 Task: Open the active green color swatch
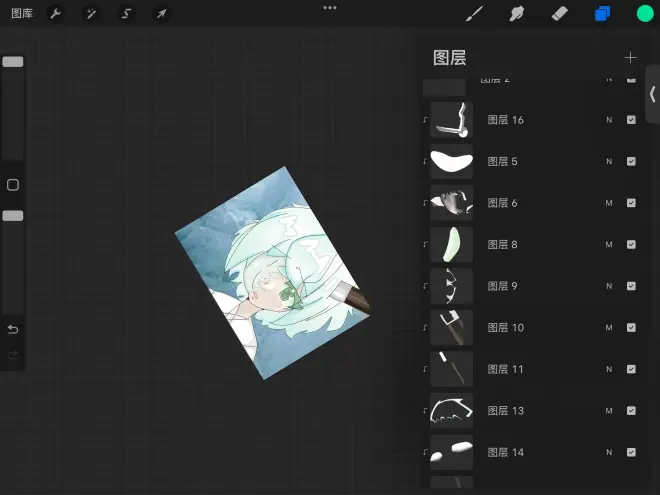pos(645,14)
